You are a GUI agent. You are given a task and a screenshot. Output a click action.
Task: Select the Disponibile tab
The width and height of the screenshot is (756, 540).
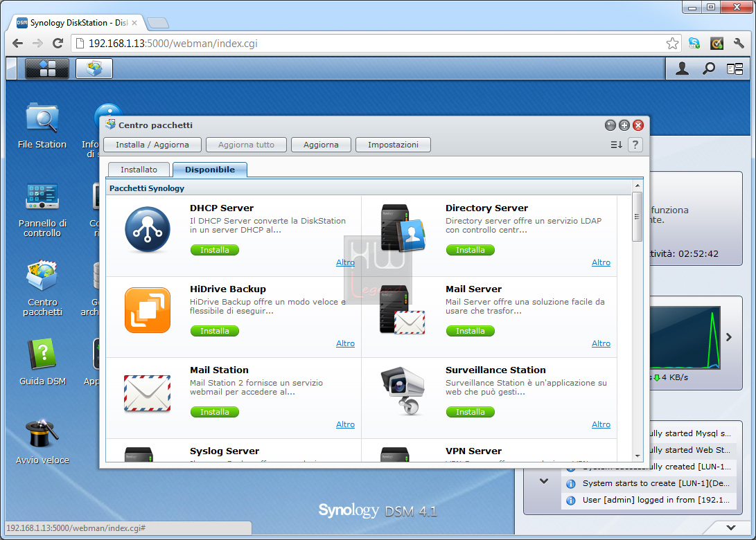(210, 170)
